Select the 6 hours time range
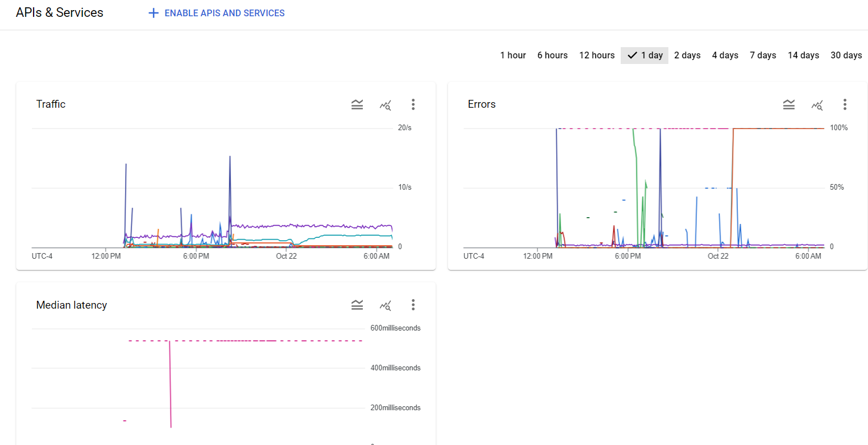Screen dimensions: 868x445 pyautogui.click(x=552, y=55)
